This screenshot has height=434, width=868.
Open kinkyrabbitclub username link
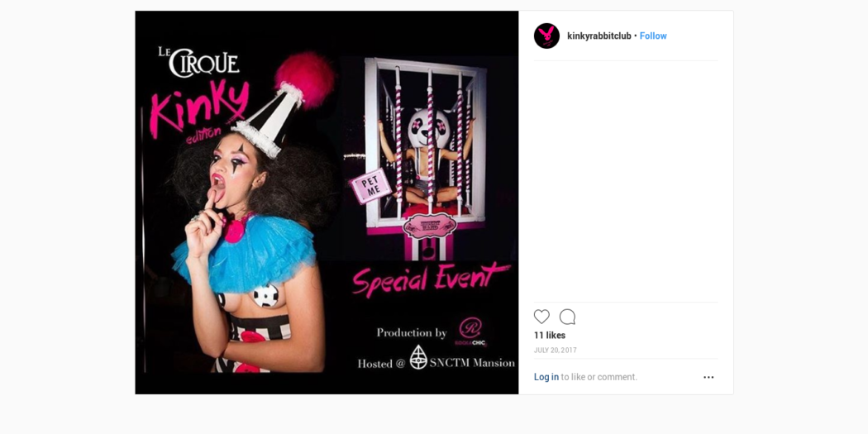coord(599,36)
